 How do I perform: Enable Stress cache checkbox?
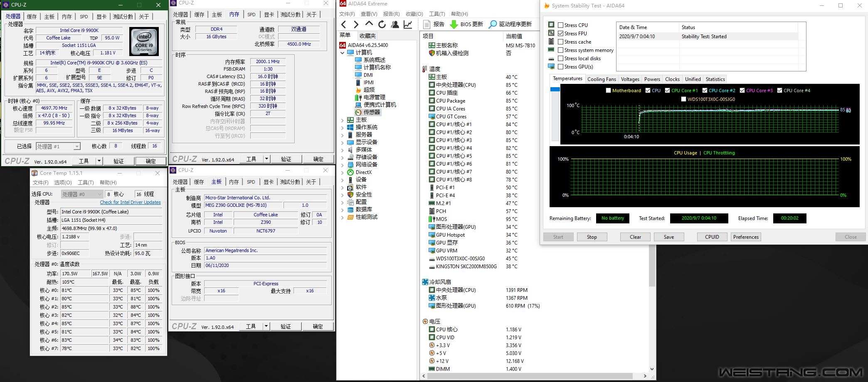[560, 42]
